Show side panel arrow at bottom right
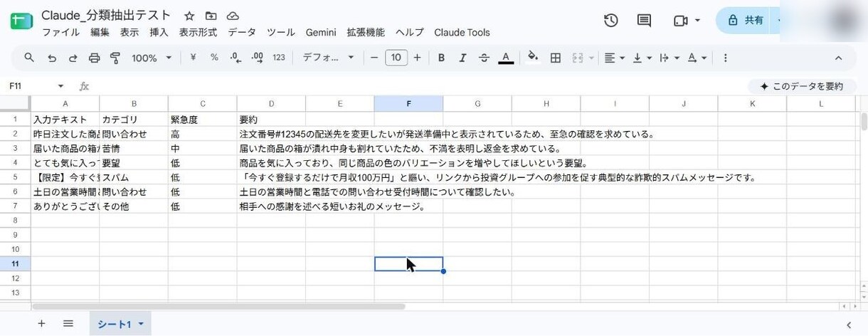 click(x=849, y=325)
